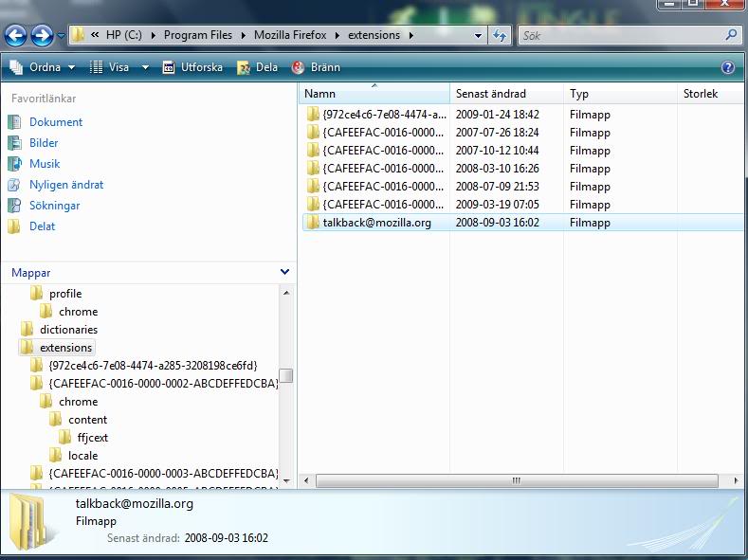Select CAFEEFAC folder dated 2008-03-10 16:26
Screen dimensions: 748x560
coord(522,169)
